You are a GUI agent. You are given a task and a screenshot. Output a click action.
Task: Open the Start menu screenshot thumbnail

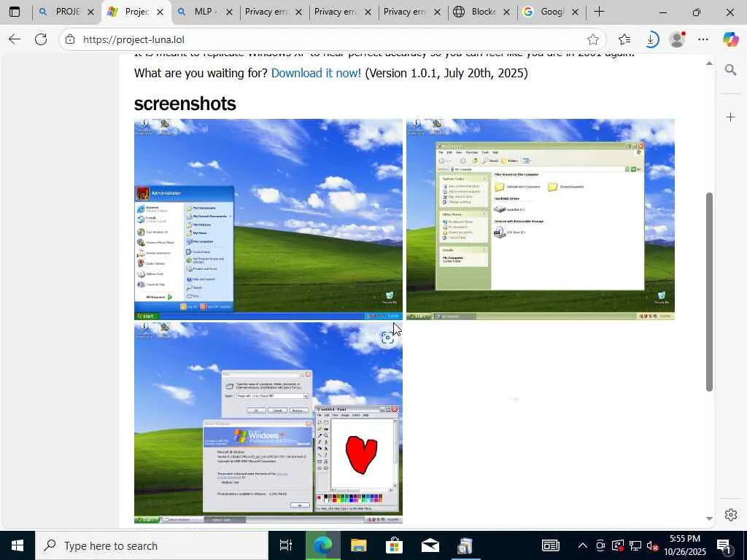268,219
